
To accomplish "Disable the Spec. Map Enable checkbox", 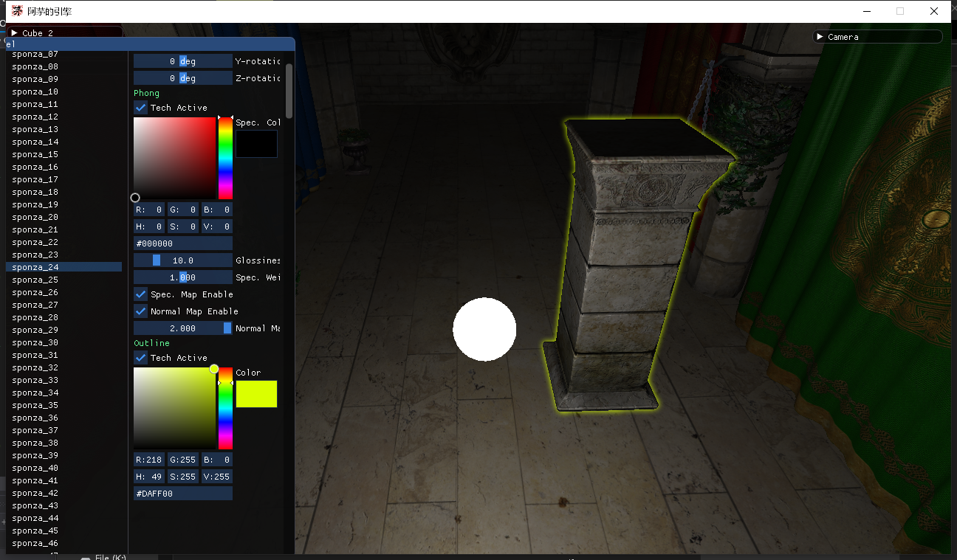I will [x=140, y=294].
